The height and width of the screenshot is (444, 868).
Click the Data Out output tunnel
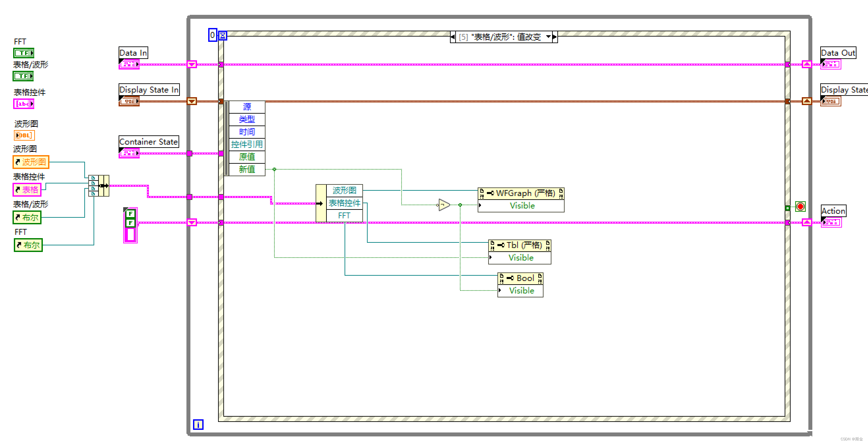(x=806, y=64)
